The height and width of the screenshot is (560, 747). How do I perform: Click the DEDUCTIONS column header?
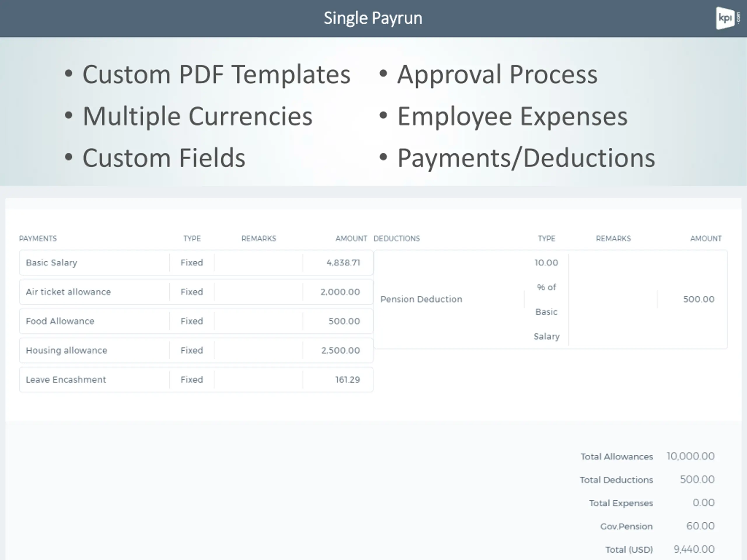pyautogui.click(x=397, y=239)
